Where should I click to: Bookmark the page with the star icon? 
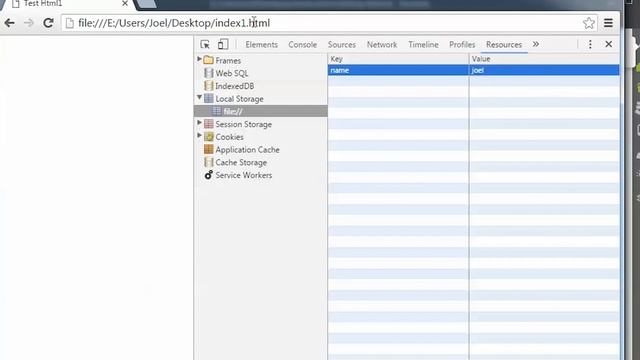[x=589, y=23]
